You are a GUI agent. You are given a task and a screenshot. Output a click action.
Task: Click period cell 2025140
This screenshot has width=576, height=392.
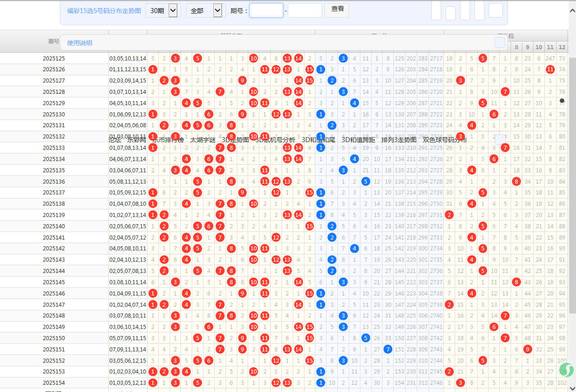[54, 226]
